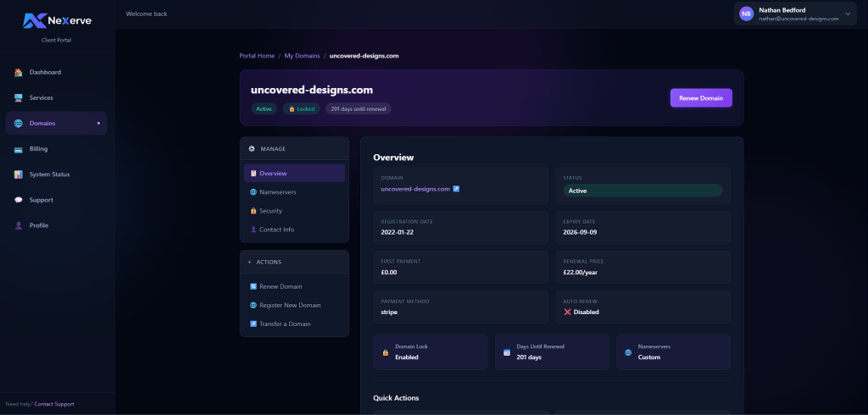
Task: Click the NB user avatar
Action: (746, 14)
